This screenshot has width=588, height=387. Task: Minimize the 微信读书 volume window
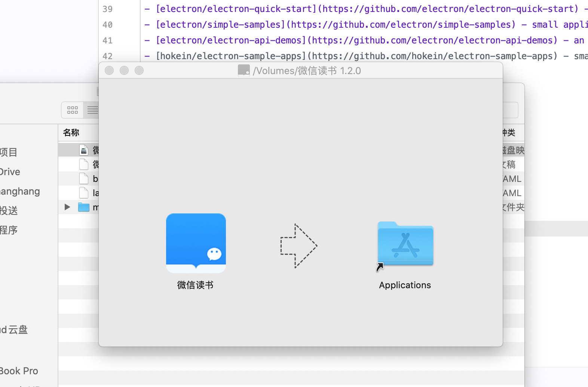pyautogui.click(x=124, y=70)
